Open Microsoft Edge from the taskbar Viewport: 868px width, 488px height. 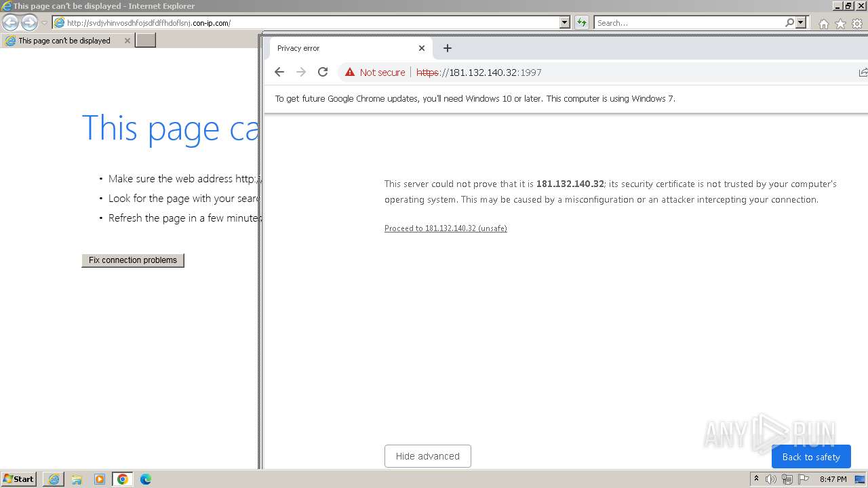pyautogui.click(x=146, y=479)
